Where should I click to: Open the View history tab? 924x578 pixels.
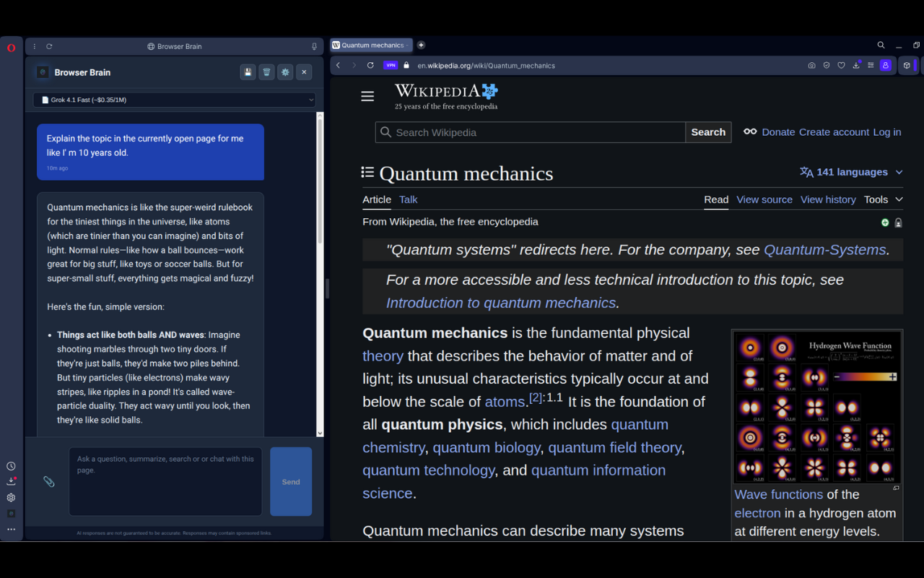click(828, 199)
